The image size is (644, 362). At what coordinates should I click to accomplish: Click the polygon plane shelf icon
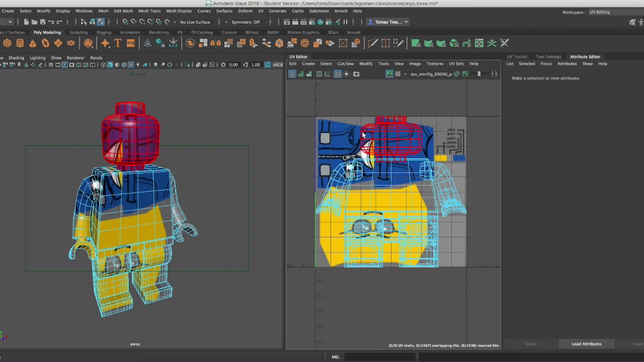58,43
